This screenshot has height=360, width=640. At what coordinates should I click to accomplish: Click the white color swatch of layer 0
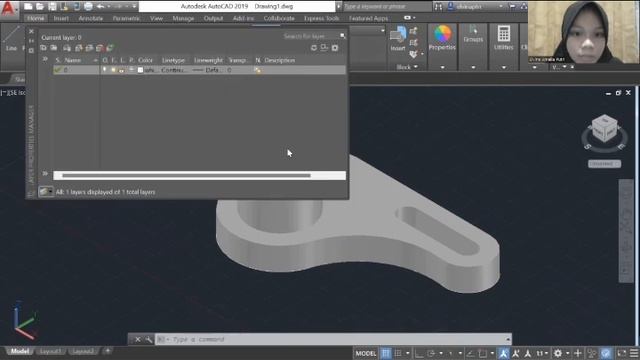tap(140, 70)
